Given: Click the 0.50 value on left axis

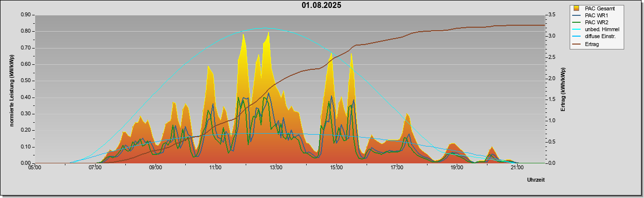Looking at the screenshot, I should (25, 81).
